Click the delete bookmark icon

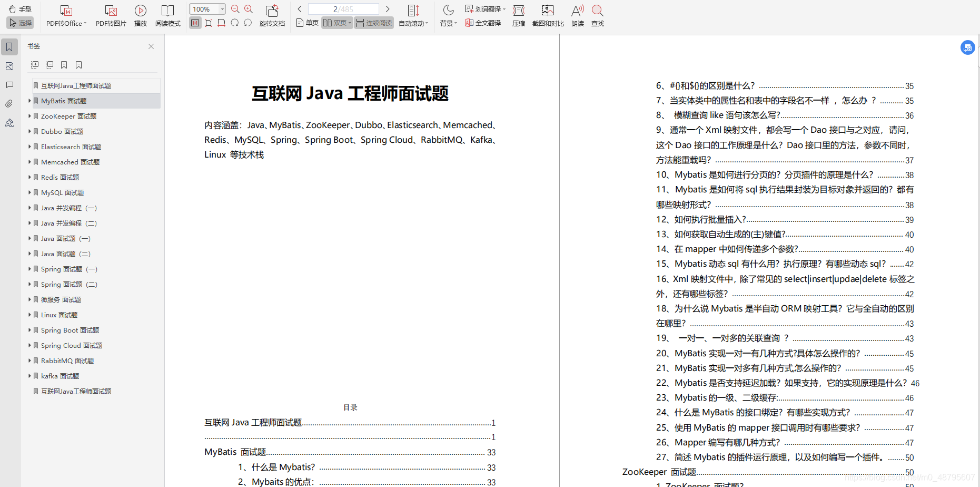(x=79, y=65)
